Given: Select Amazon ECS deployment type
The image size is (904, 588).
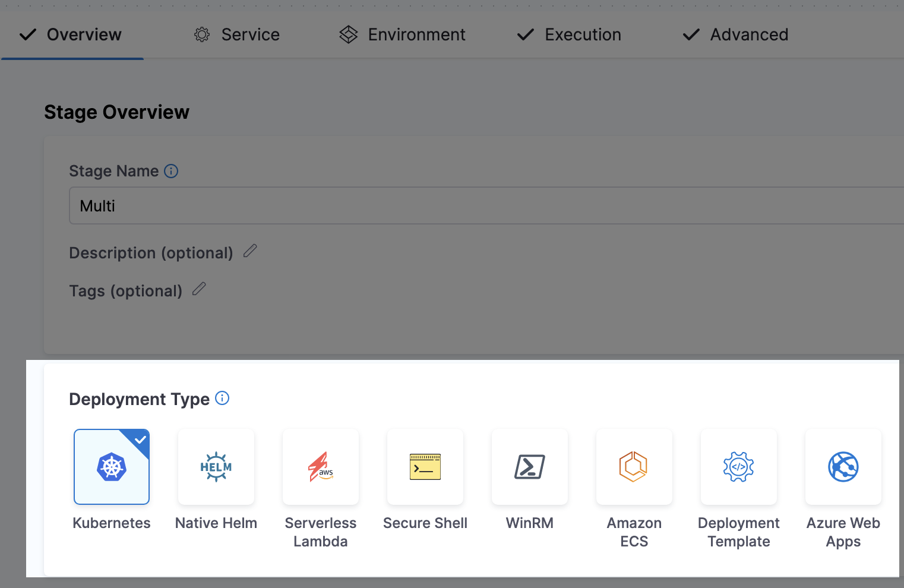Looking at the screenshot, I should [634, 467].
